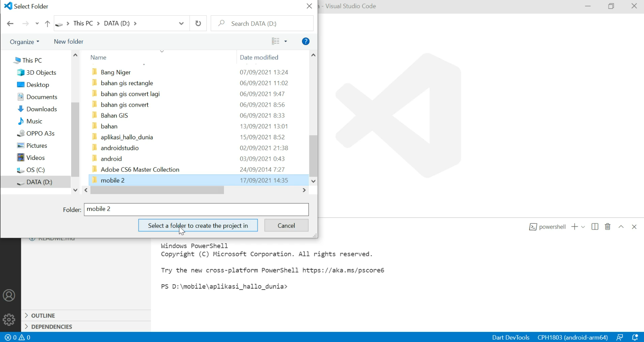Click Select a folder to create the project in

pos(198,225)
